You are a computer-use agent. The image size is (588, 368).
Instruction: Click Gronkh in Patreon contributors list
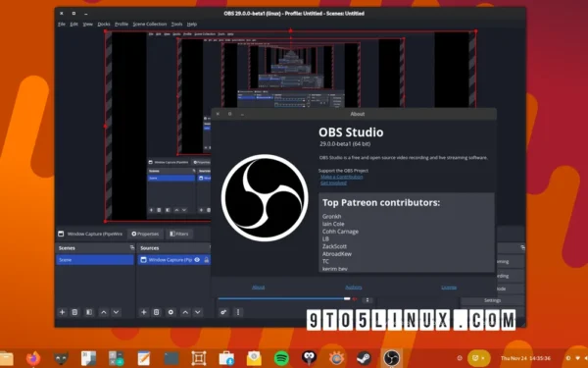click(332, 216)
